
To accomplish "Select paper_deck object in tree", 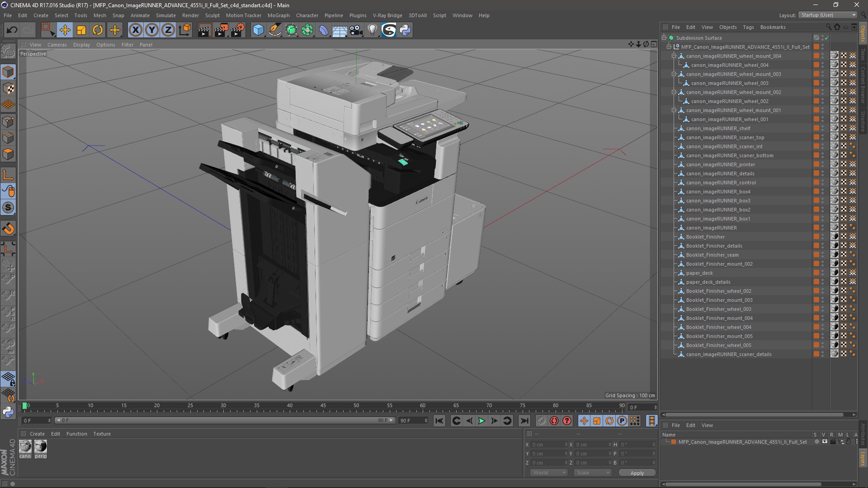I will point(699,273).
